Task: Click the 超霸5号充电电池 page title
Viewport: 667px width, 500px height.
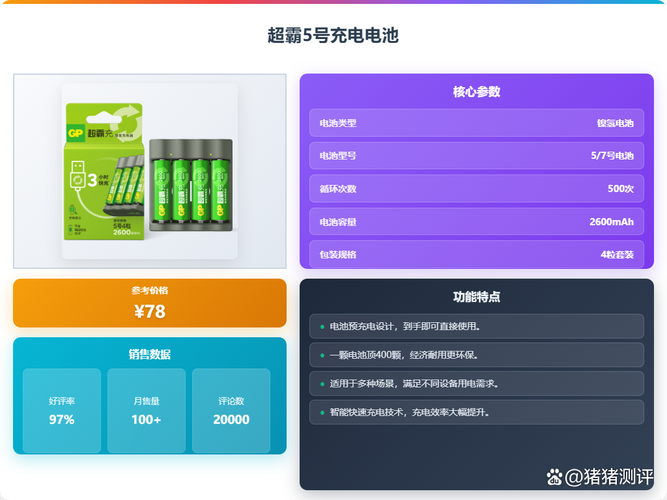Action: pyautogui.click(x=333, y=35)
